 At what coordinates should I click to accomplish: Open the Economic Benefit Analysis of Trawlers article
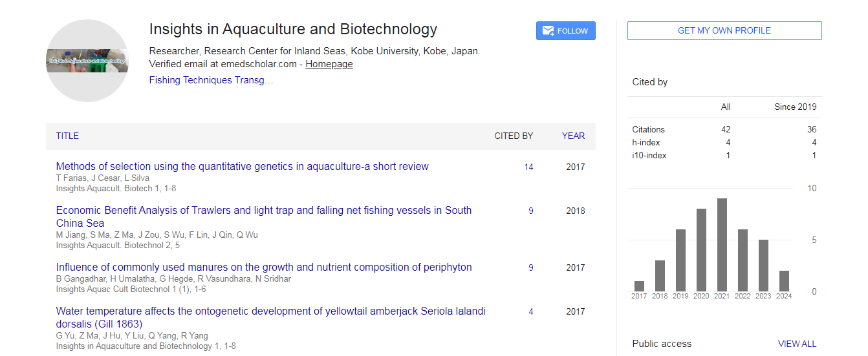tap(263, 211)
